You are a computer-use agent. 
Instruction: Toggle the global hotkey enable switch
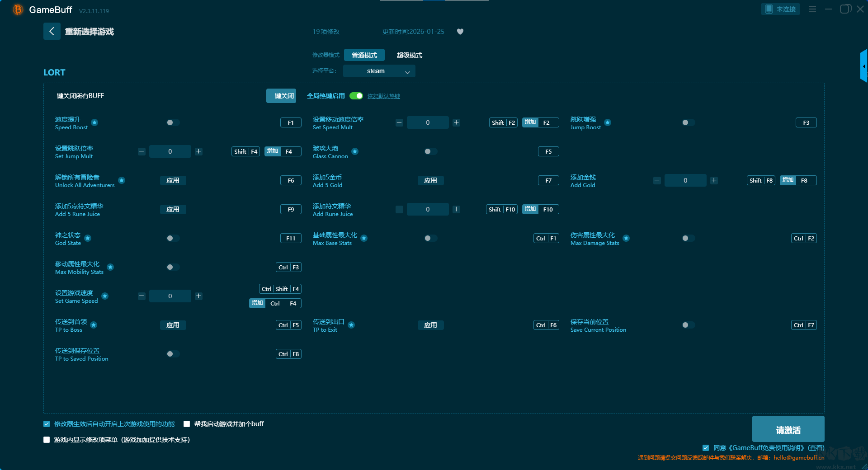(356, 96)
